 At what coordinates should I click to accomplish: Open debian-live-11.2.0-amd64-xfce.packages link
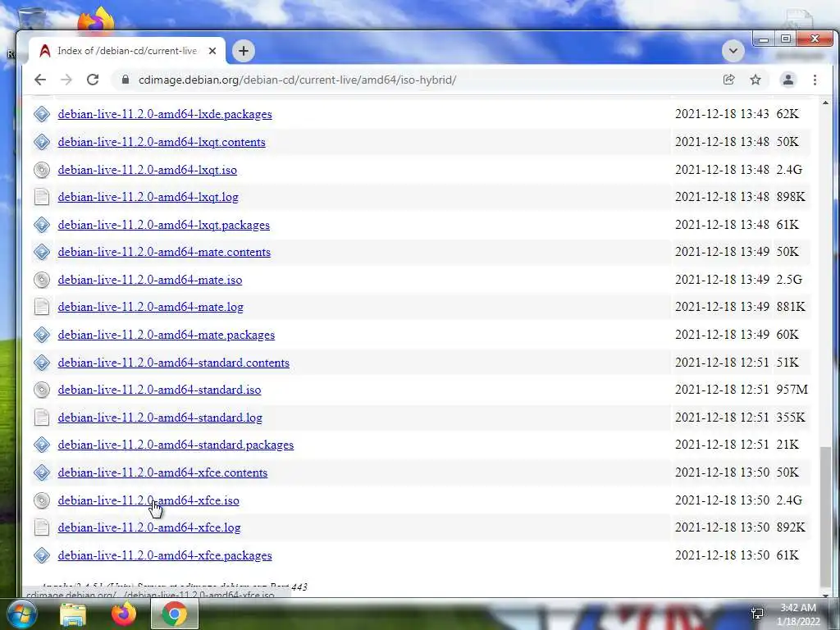[x=165, y=555]
